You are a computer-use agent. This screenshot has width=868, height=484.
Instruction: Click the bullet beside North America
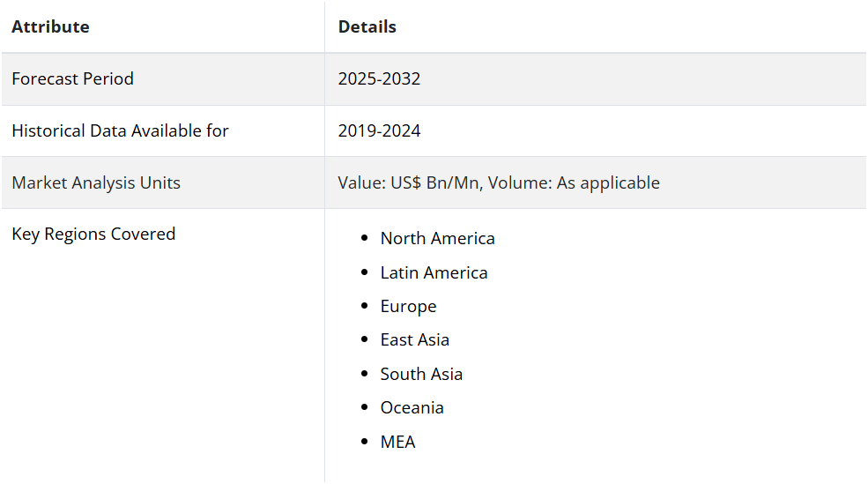coord(364,238)
